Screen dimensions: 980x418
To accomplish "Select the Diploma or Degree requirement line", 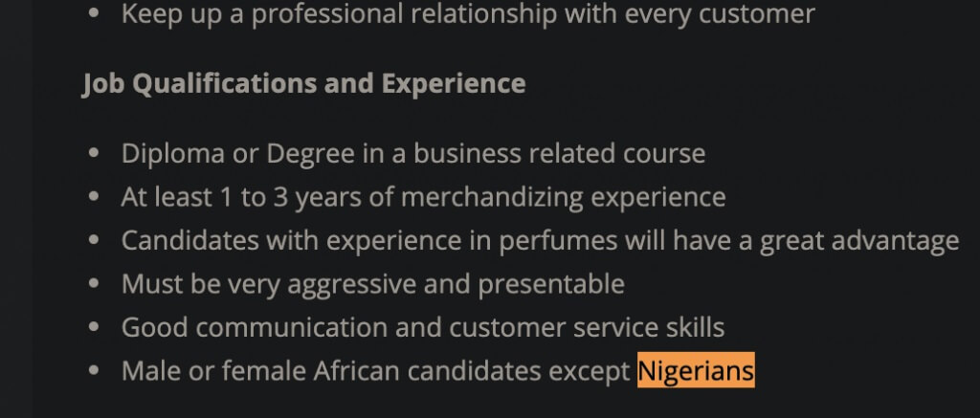I will coord(413,153).
